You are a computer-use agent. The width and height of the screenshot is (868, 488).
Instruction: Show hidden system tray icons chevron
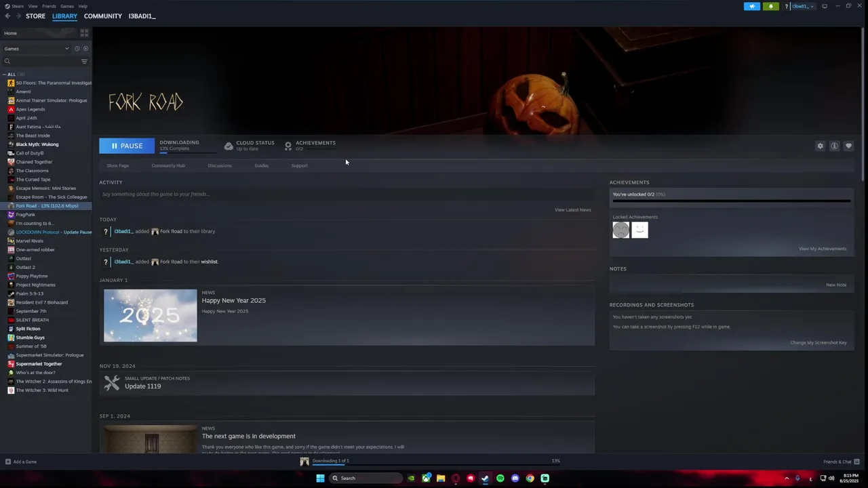[x=787, y=478]
